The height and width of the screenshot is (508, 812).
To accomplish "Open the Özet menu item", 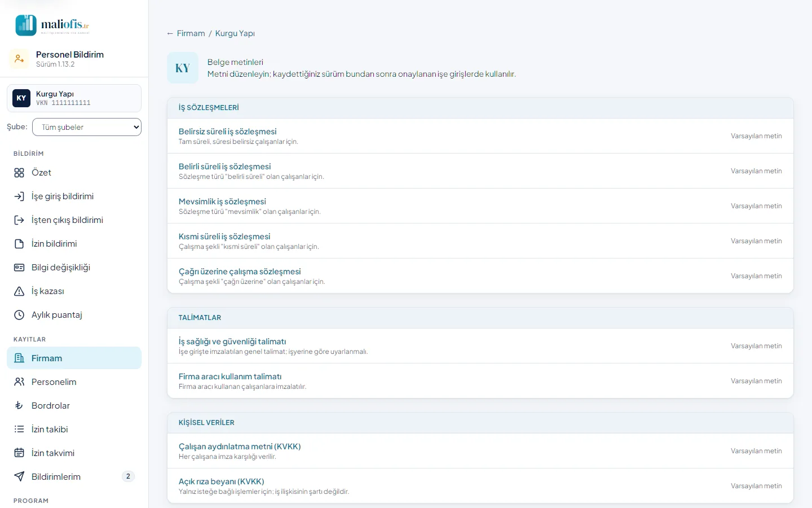I will coord(74,173).
